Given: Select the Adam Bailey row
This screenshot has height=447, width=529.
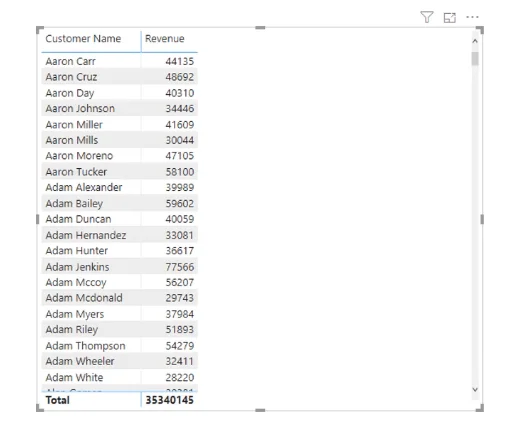Looking at the screenshot, I should point(119,203).
